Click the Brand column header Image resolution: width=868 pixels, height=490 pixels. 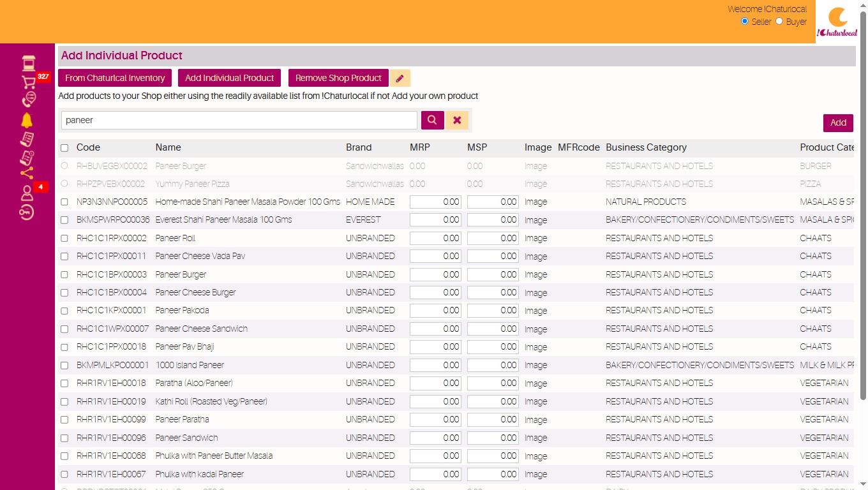tap(359, 147)
